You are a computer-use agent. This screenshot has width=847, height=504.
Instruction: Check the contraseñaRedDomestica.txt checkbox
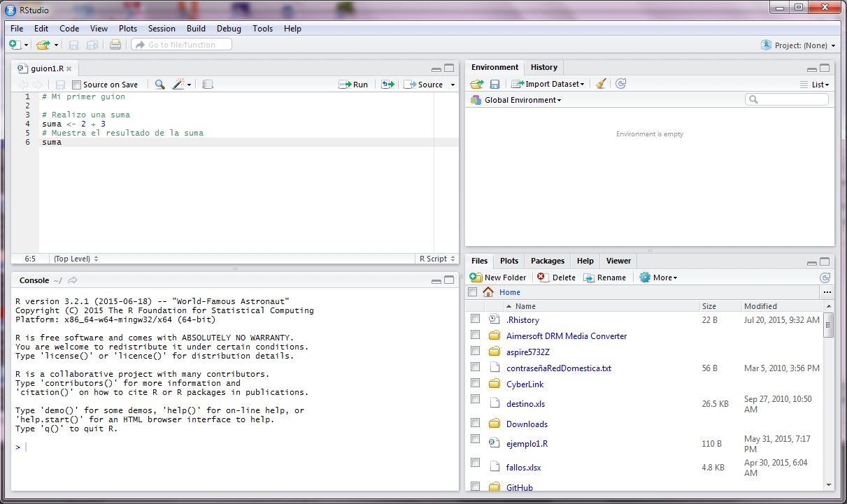coord(475,367)
